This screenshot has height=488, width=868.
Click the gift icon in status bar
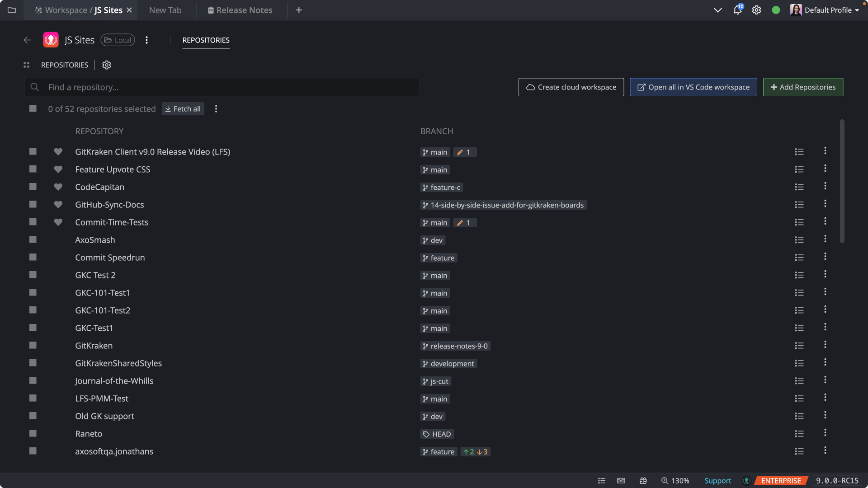coord(643,481)
